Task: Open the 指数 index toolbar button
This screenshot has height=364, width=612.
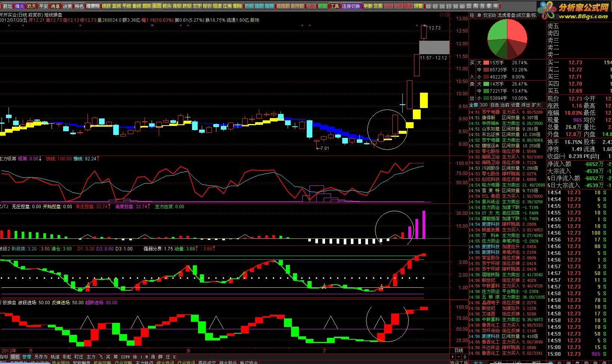Action: [x=259, y=6]
